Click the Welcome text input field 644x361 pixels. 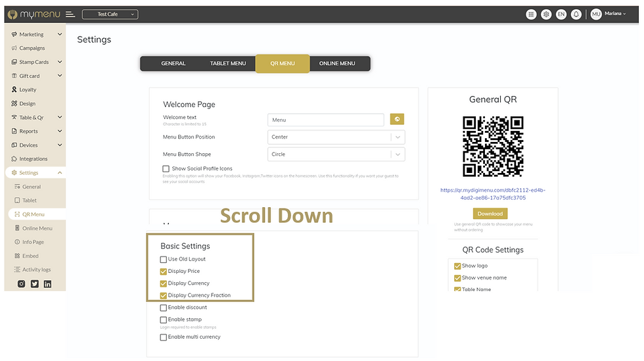pos(326,120)
